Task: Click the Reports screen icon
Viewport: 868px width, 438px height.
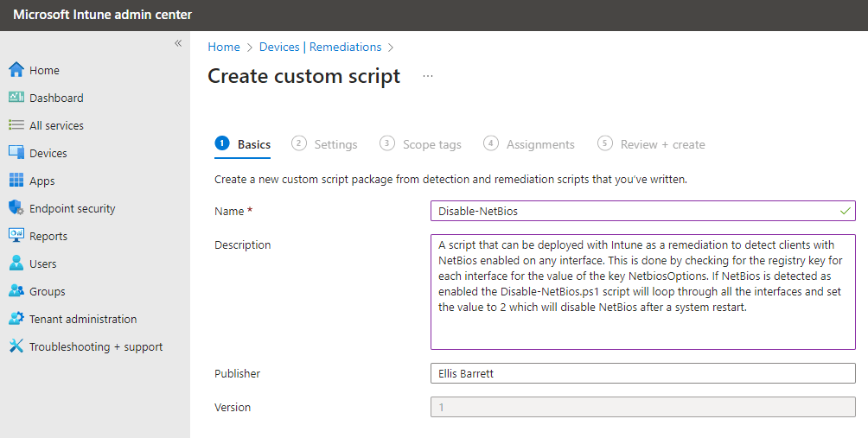Action: pyautogui.click(x=16, y=236)
